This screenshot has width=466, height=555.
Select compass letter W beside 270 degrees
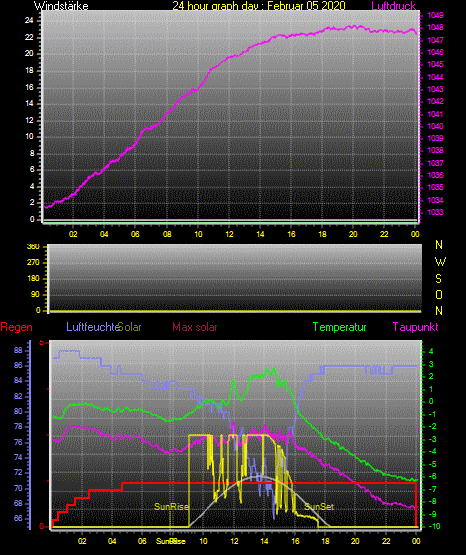[x=440, y=262]
